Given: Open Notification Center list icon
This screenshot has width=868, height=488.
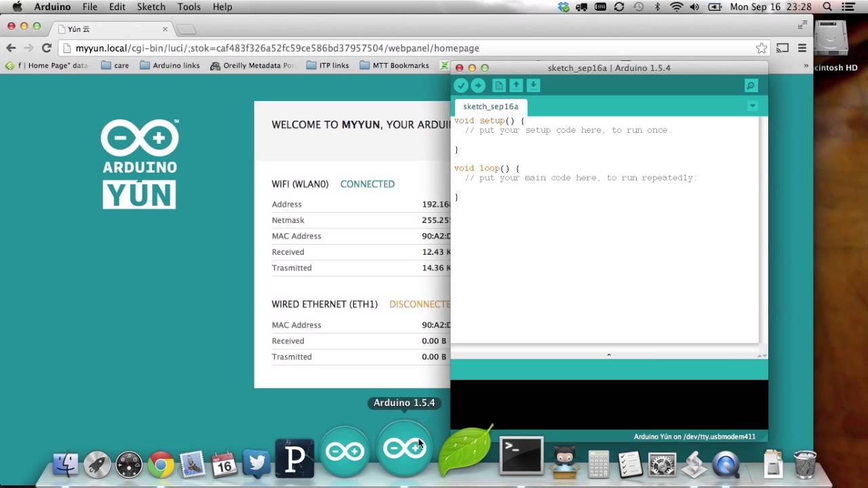Looking at the screenshot, I should [848, 7].
